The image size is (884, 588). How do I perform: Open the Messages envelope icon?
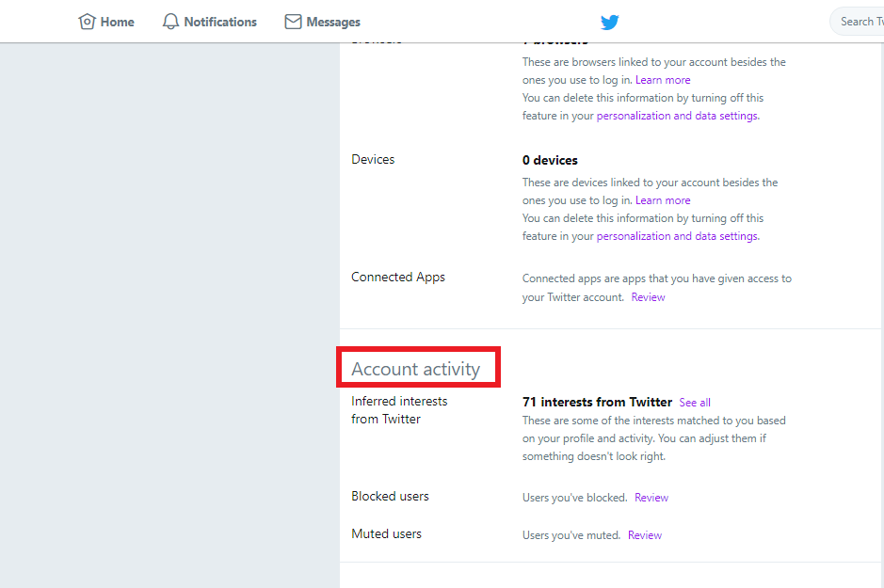click(292, 21)
